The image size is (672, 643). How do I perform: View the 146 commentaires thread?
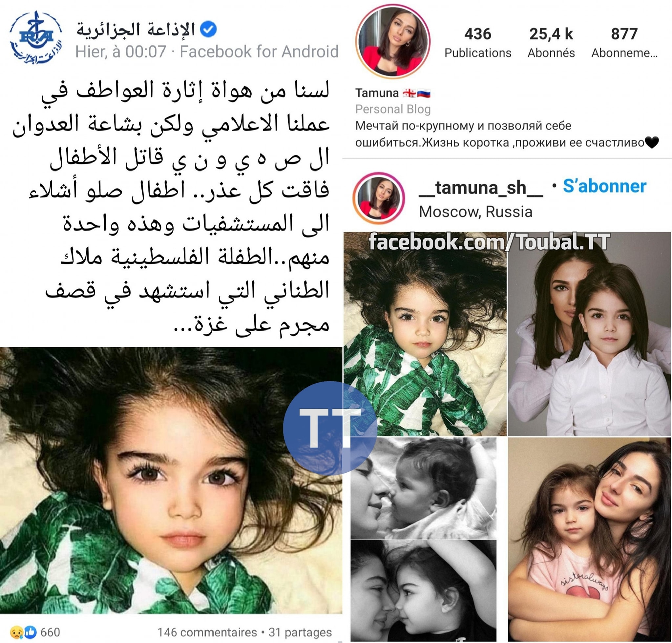tap(207, 632)
